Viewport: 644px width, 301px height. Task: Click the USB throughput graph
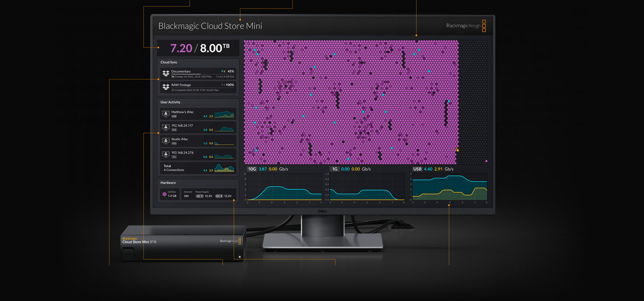449,187
